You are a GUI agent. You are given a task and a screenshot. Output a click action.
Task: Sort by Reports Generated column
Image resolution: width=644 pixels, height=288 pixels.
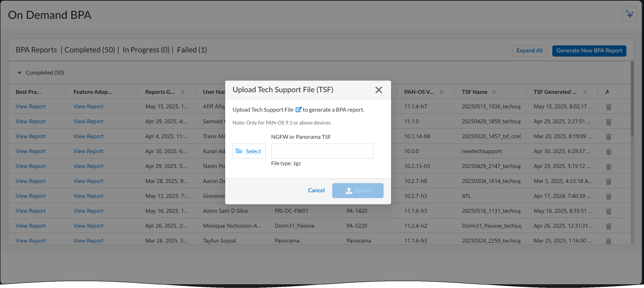(183, 92)
